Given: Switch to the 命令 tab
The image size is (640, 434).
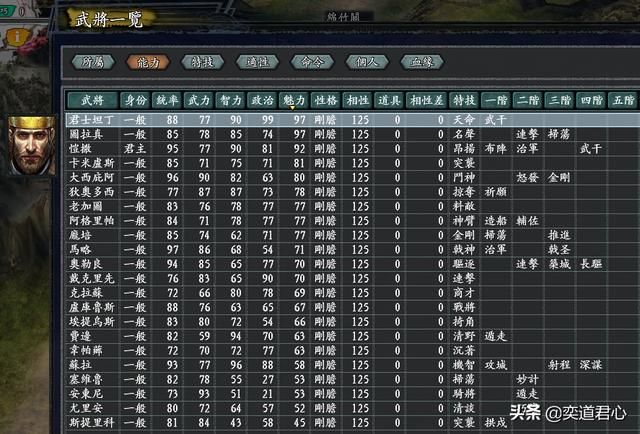Looking at the screenshot, I should 312,62.
